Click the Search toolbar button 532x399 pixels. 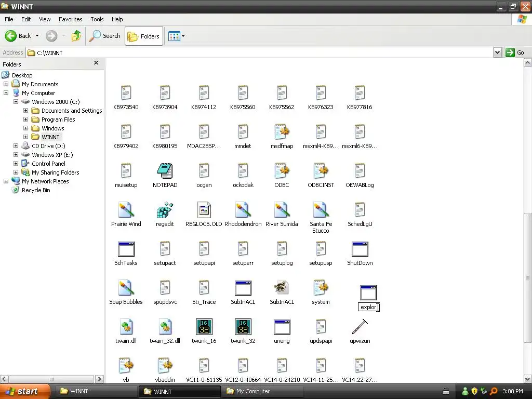pos(105,36)
